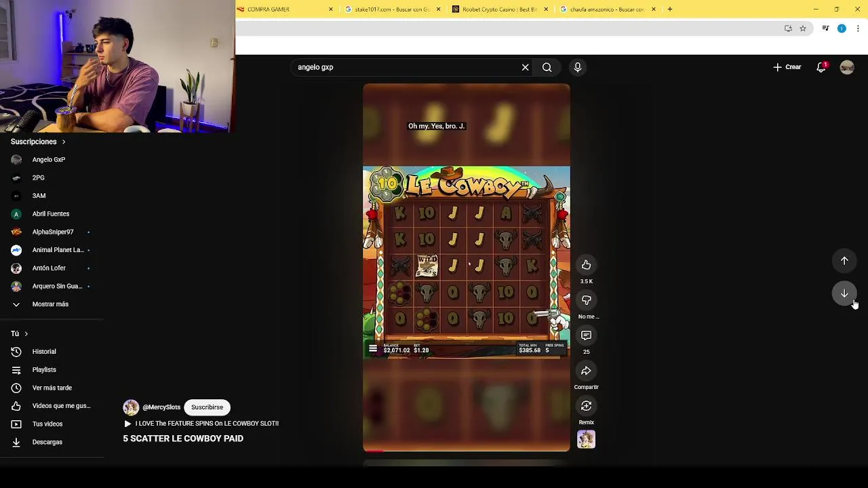
Task: Click the magnifier search button
Action: tap(547, 67)
